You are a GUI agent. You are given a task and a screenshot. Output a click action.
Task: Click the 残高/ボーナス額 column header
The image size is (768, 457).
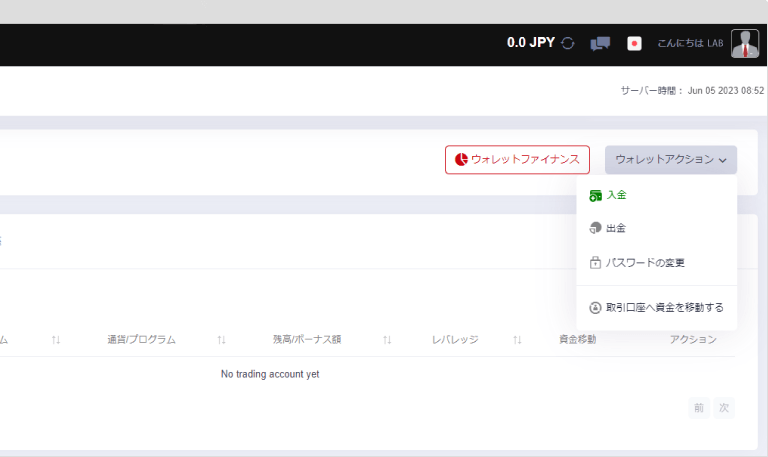[307, 339]
